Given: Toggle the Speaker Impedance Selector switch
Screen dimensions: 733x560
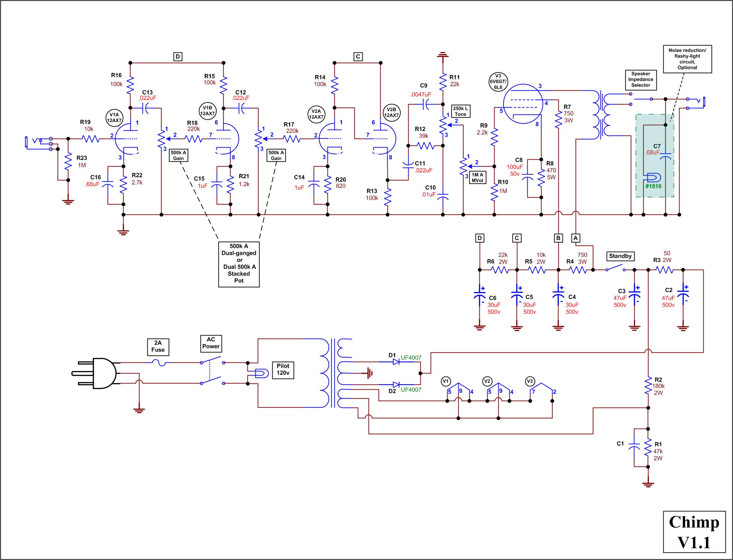Looking at the screenshot, I should (x=641, y=99).
